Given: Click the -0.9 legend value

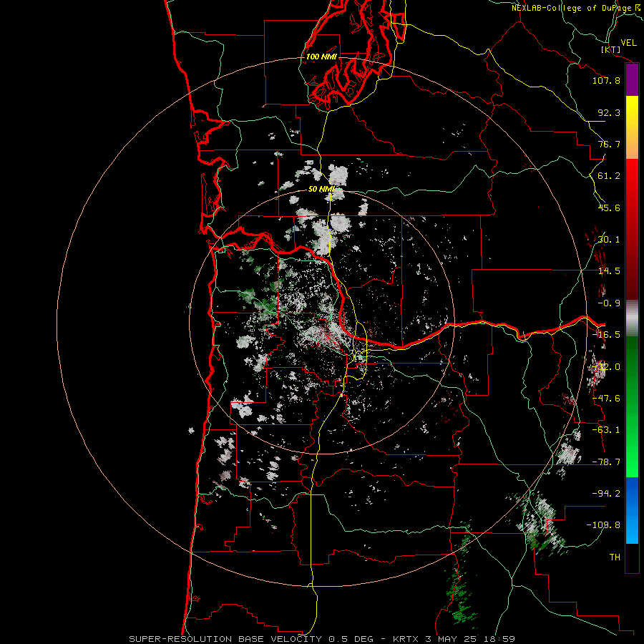Looking at the screenshot, I should click(x=609, y=303).
